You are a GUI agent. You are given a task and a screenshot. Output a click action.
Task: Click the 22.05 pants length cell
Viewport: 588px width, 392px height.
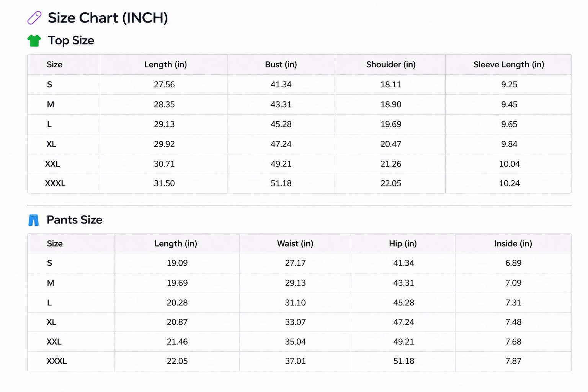(x=177, y=361)
